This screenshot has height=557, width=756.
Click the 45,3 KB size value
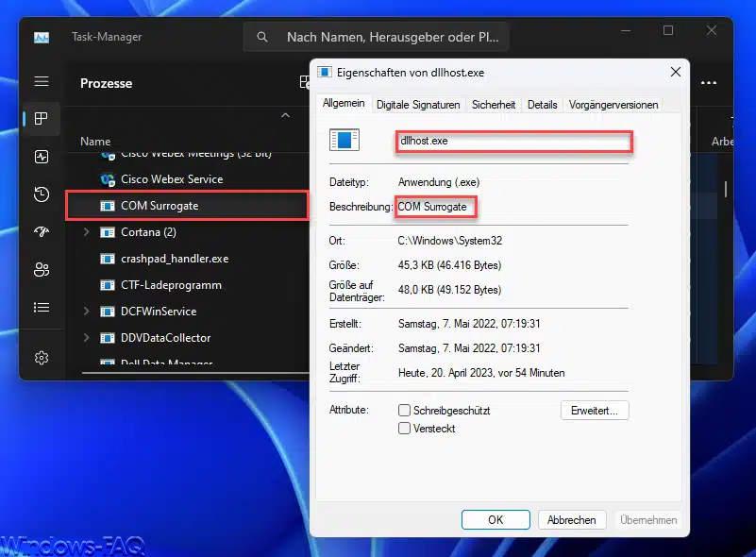[449, 265]
